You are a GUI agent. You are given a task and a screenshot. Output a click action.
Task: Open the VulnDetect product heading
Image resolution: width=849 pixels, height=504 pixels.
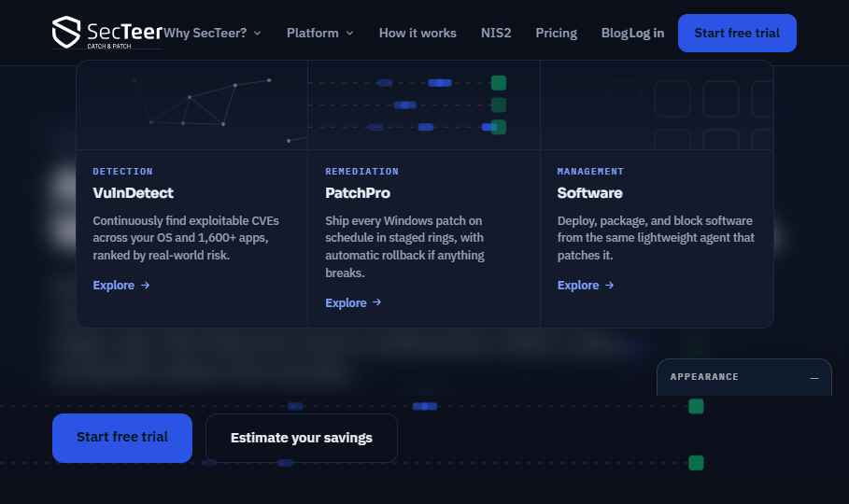(x=133, y=193)
